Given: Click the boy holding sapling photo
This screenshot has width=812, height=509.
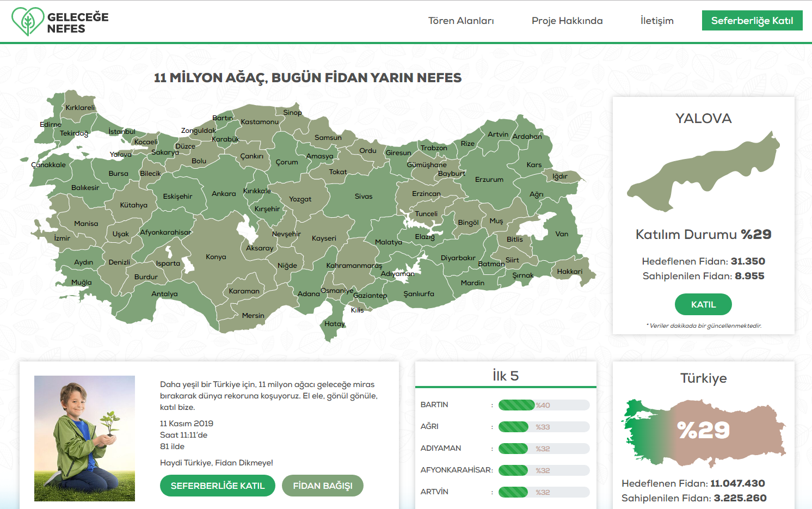Looking at the screenshot, I should tap(84, 438).
